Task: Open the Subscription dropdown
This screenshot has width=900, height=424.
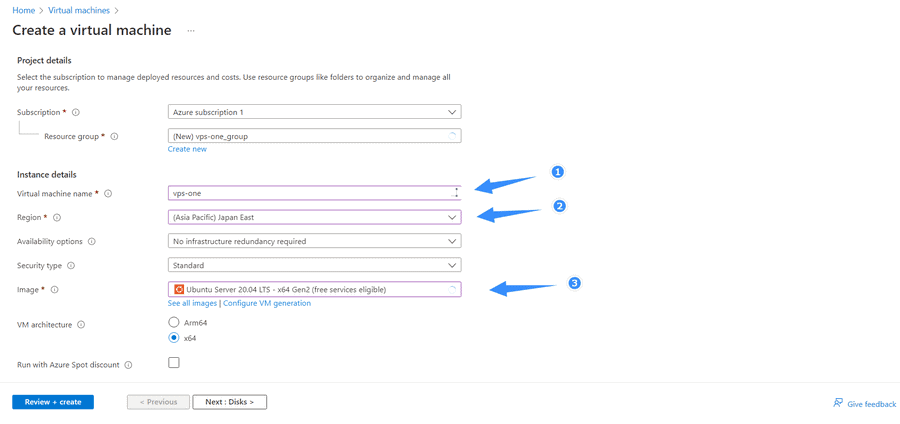Action: pos(315,112)
